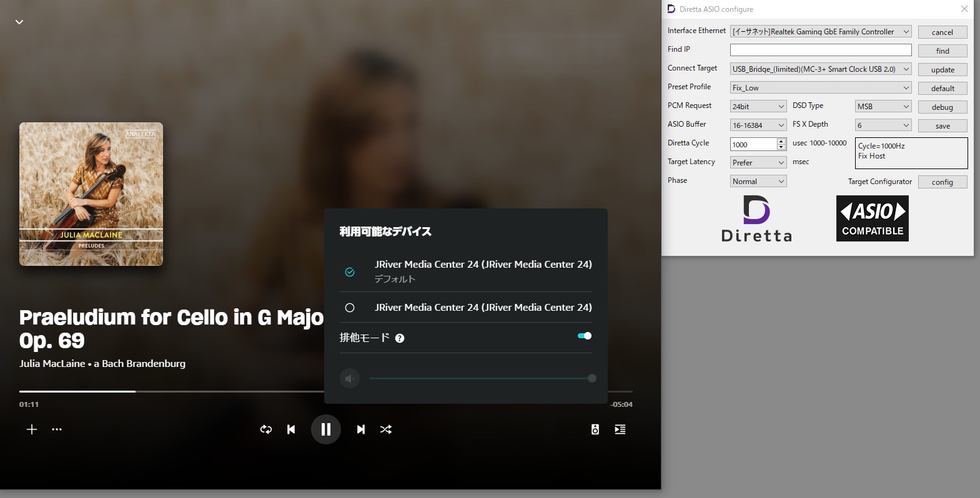This screenshot has height=498, width=980.
Task: Open exclusive mode help question mark
Action: (400, 338)
